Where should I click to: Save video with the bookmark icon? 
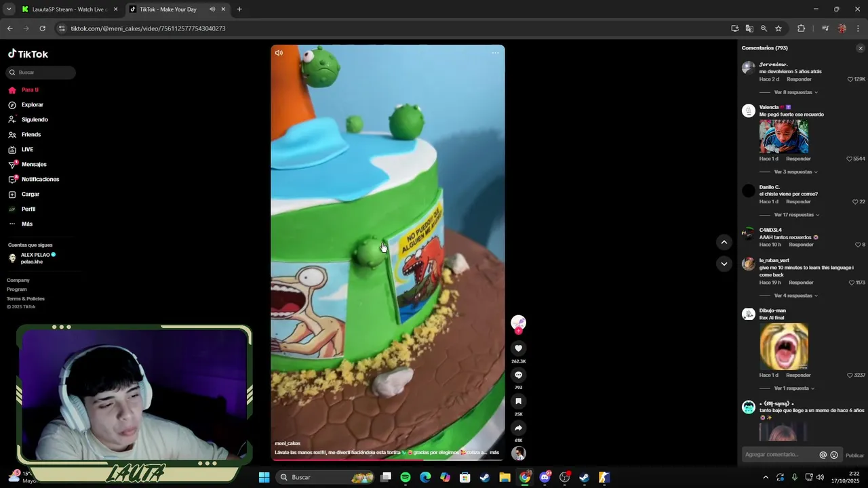pos(518,401)
